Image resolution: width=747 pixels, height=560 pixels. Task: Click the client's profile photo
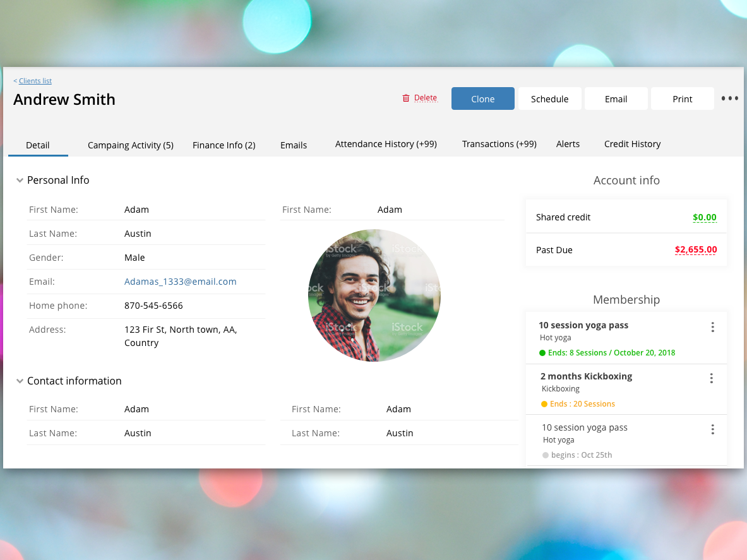tap(374, 295)
